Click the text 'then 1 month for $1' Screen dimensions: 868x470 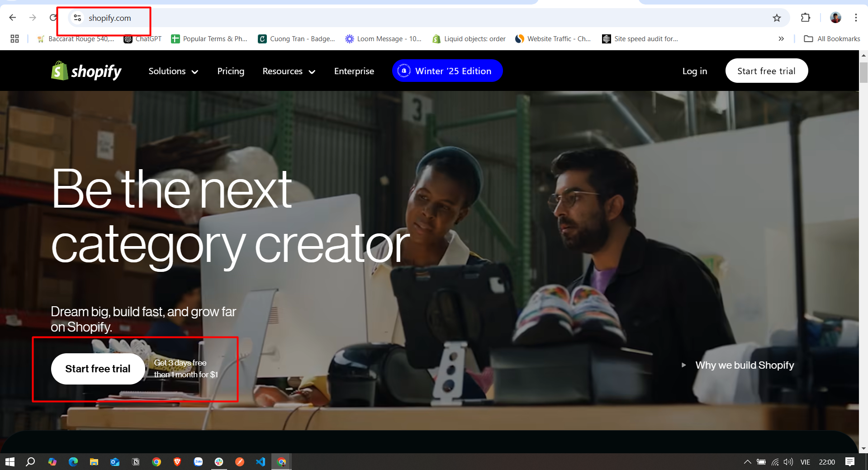tap(186, 375)
